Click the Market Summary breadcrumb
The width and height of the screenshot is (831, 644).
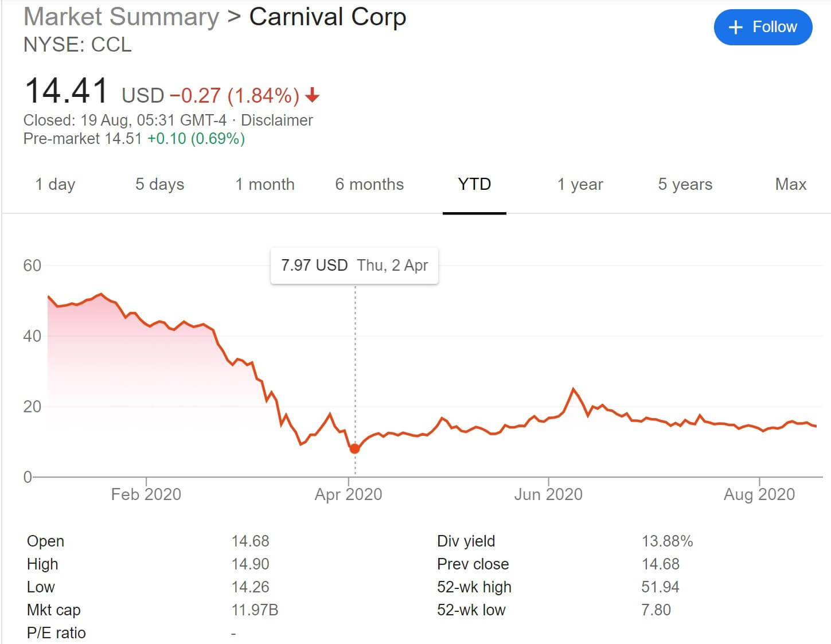pos(121,17)
